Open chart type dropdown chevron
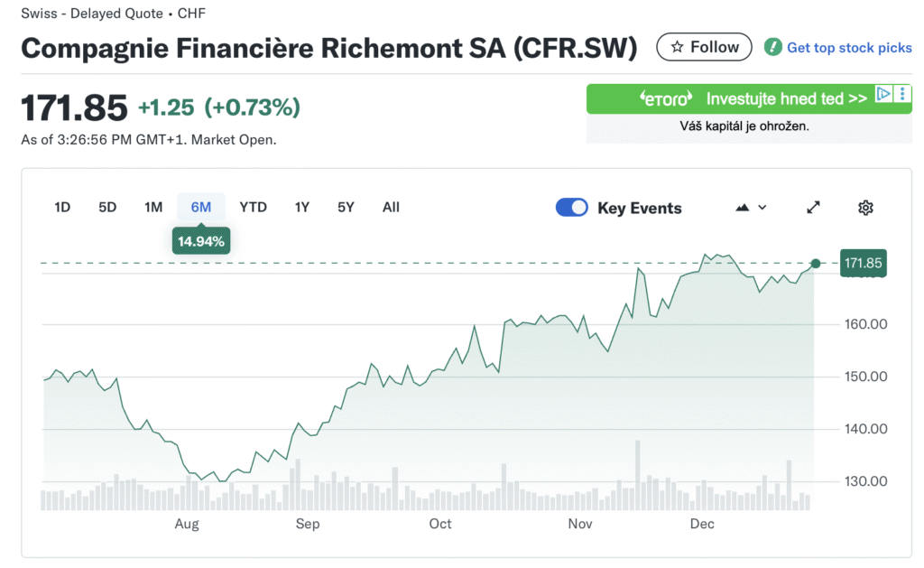The width and height of the screenshot is (924, 568). click(x=762, y=208)
